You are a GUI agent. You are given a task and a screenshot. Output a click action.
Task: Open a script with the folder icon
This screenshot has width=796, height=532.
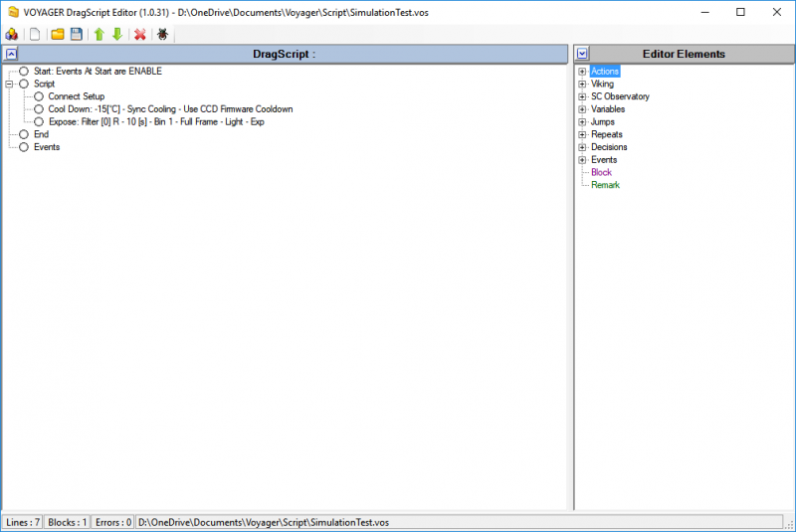click(58, 34)
